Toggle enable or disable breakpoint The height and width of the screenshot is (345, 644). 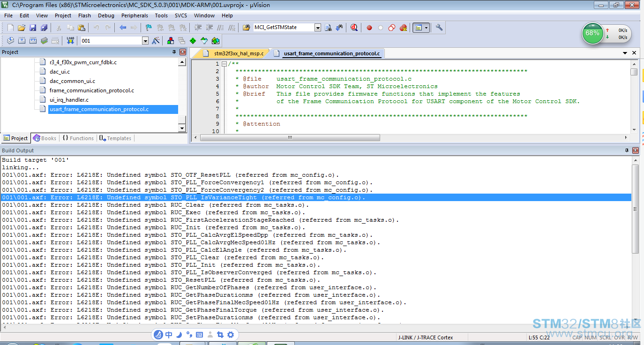pos(381,28)
